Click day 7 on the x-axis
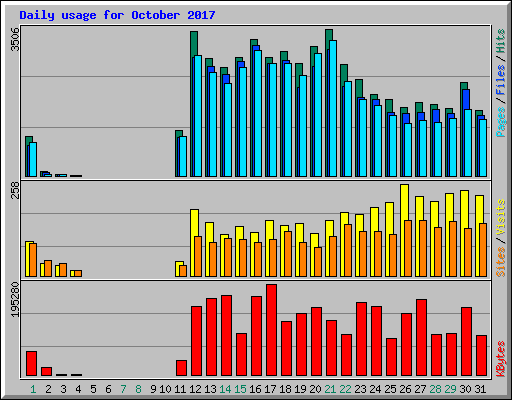Viewport: 512px width, 400px height. pos(123,389)
